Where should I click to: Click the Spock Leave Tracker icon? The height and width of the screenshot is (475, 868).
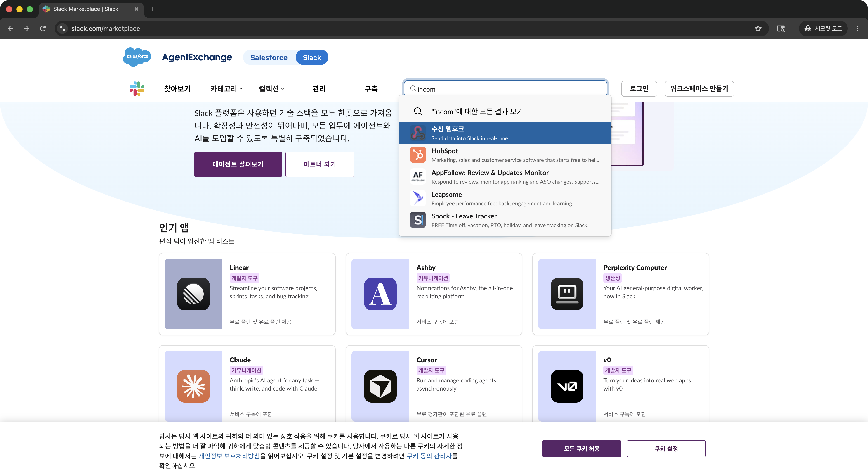[x=418, y=220]
